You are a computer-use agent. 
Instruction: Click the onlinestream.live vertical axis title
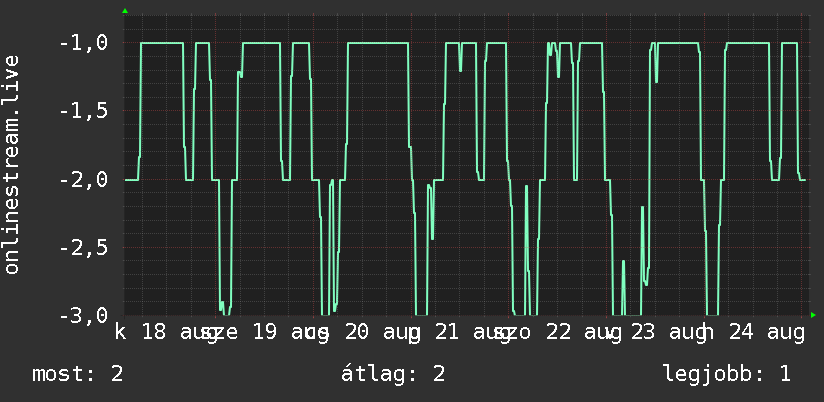pos(12,164)
